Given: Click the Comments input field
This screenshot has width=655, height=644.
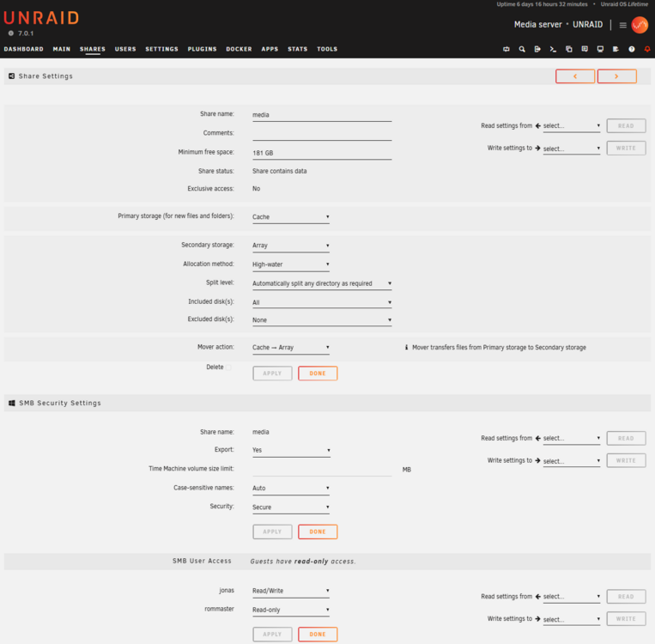Looking at the screenshot, I should click(x=322, y=134).
